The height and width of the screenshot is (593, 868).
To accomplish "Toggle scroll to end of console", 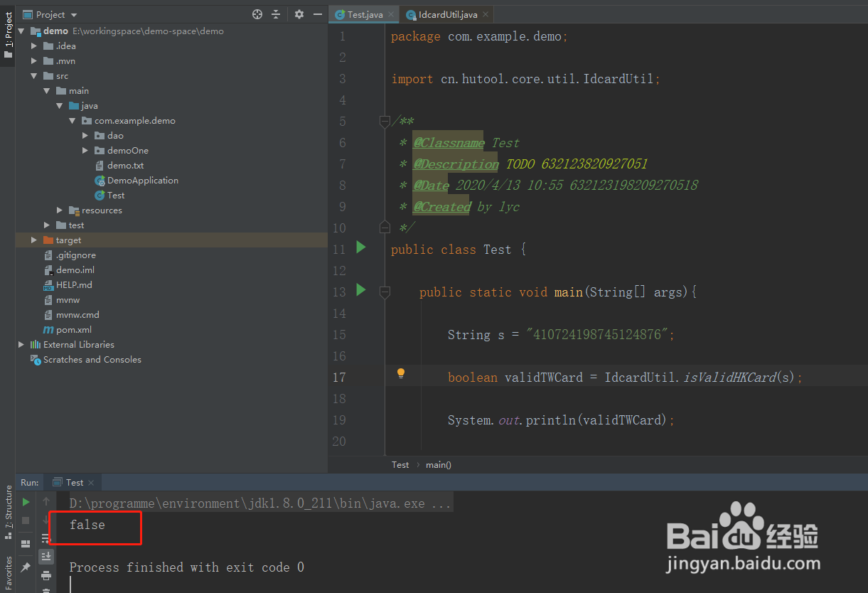I will coord(46,556).
